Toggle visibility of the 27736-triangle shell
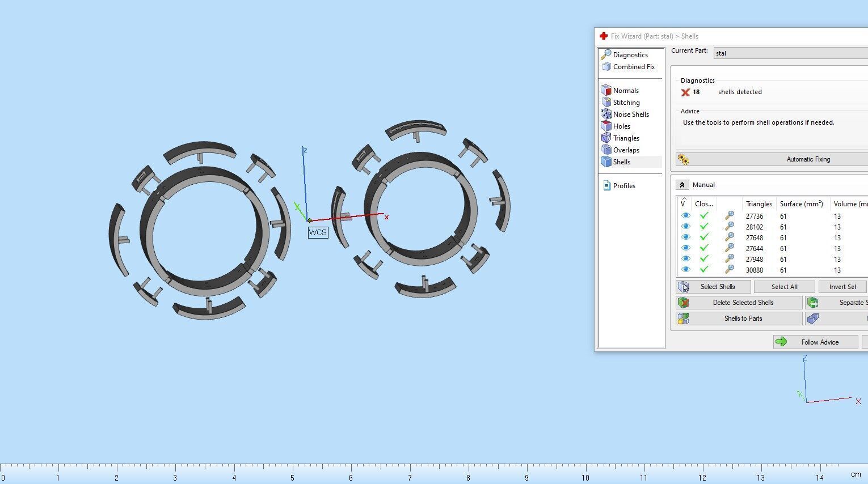Viewport: 868px width, 484px height. coord(685,216)
